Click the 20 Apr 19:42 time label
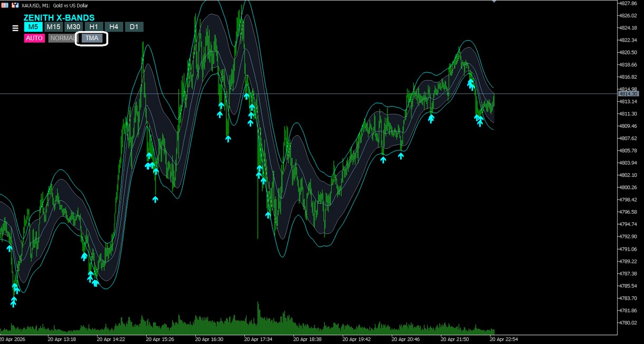The height and width of the screenshot is (344, 644). (x=356, y=339)
